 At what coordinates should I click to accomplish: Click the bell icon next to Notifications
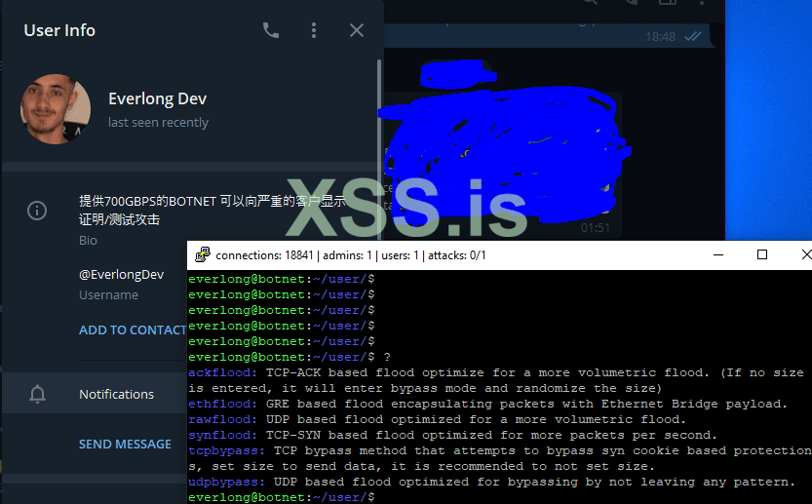point(37,394)
